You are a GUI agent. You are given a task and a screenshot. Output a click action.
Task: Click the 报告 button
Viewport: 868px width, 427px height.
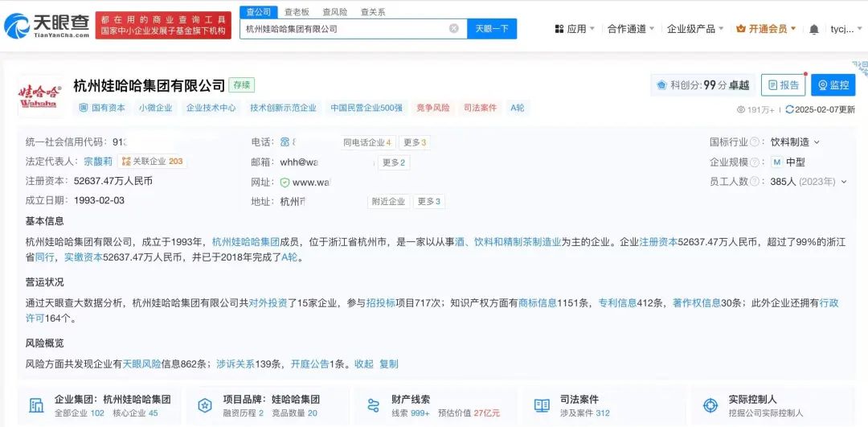coord(784,85)
